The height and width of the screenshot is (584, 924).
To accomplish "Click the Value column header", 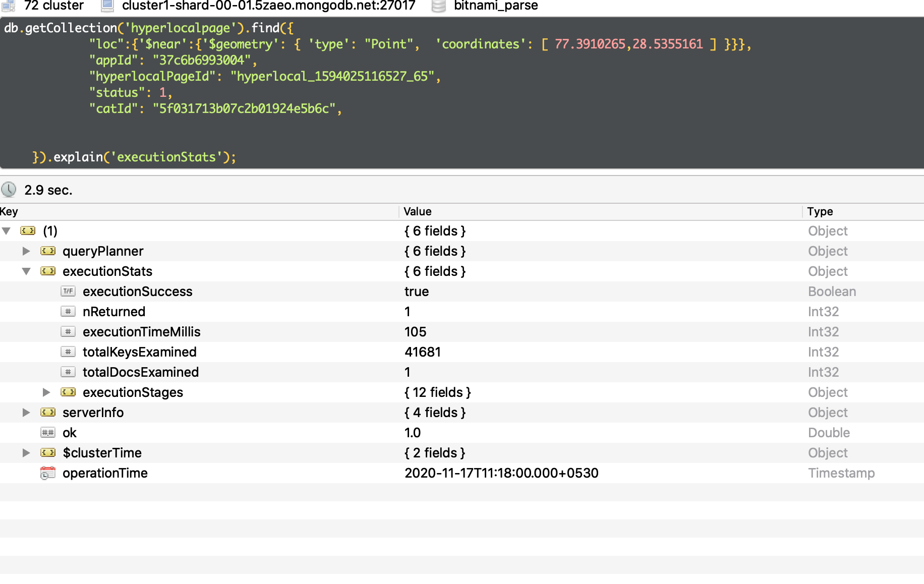I will 417,211.
